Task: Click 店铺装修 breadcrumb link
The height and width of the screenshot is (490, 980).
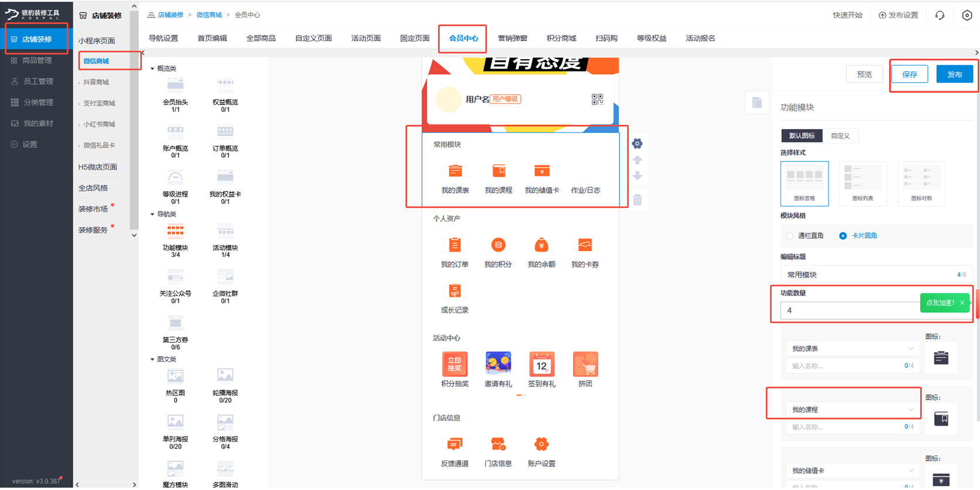Action: (171, 15)
